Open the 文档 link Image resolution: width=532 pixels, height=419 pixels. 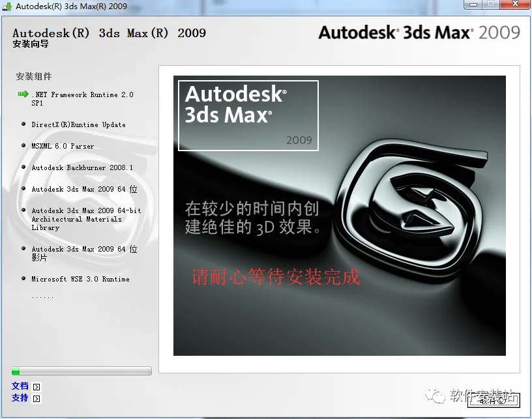click(20, 386)
